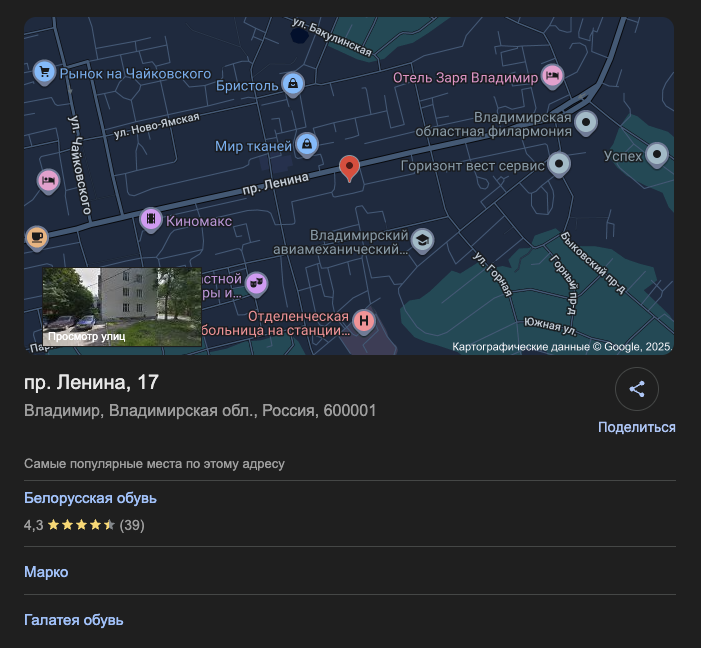Click the Владимирская областная филармония marker
Screen dimensions: 701x648
click(586, 123)
